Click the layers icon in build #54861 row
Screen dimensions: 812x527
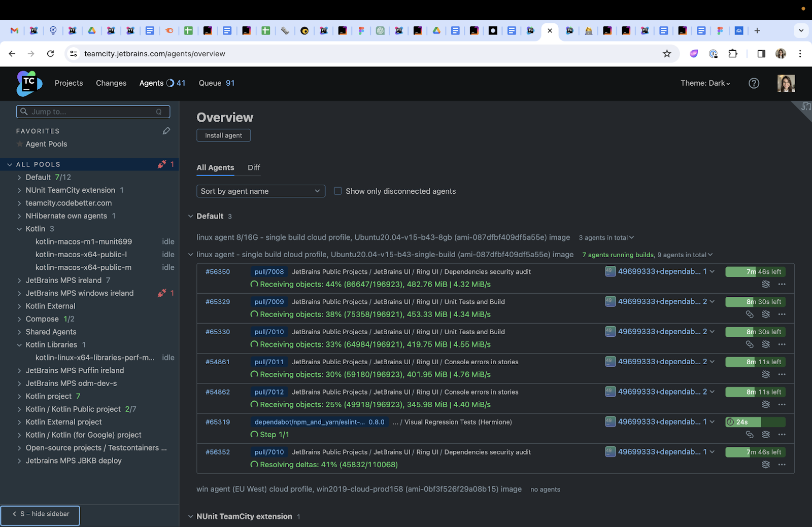766,374
